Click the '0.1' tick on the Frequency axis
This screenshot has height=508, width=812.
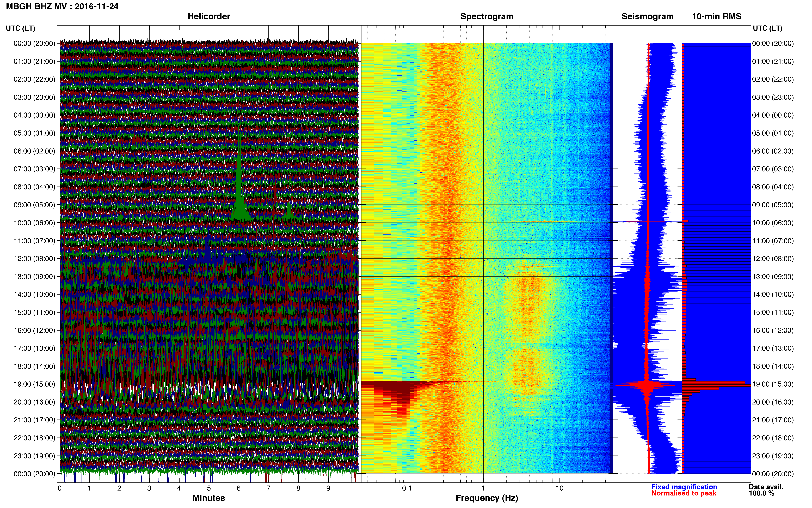coord(407,488)
